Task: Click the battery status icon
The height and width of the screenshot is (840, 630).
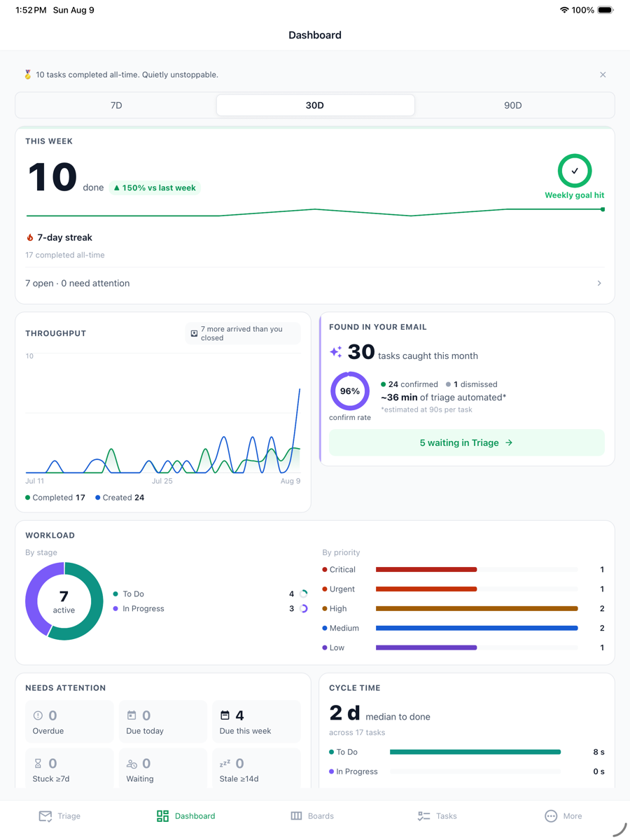Action: (605, 10)
